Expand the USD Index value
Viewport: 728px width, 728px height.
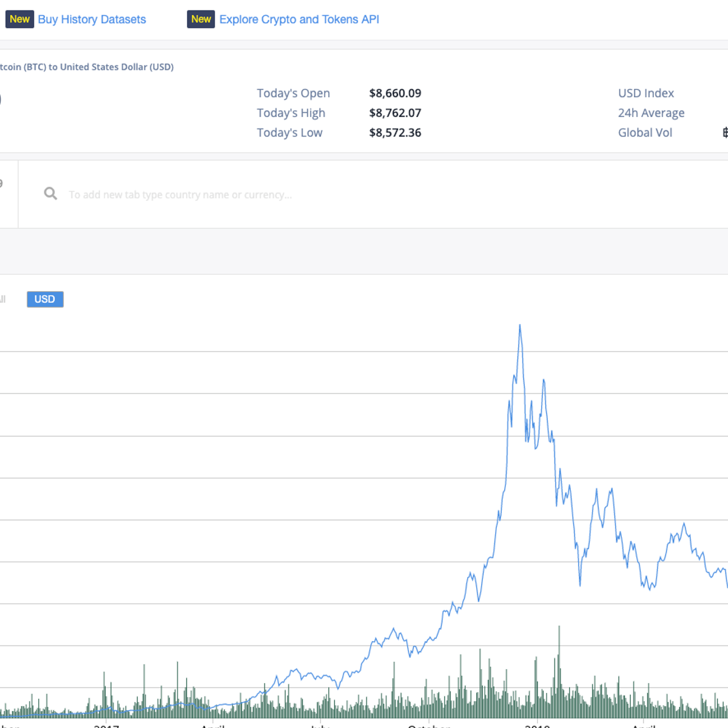[645, 93]
